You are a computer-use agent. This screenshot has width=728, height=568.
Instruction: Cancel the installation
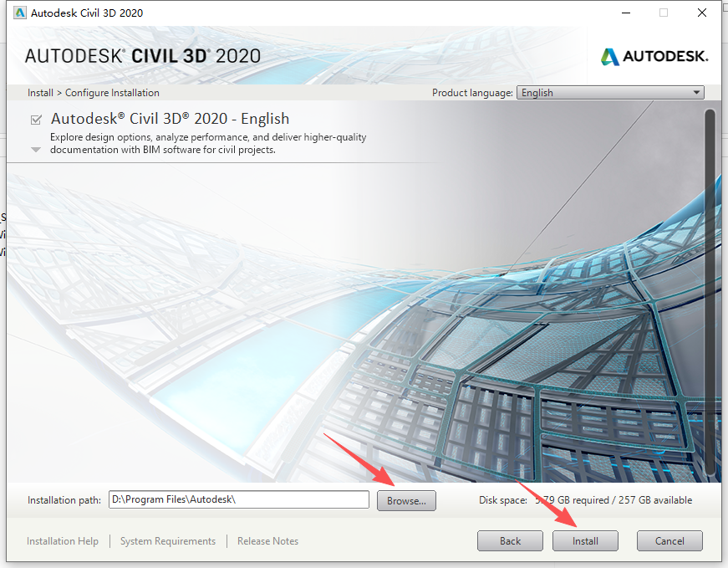click(x=669, y=540)
